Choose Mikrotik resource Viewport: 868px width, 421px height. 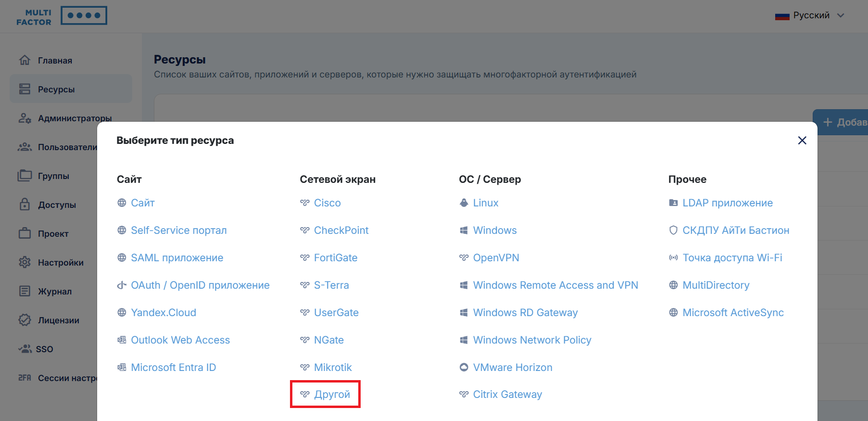coord(333,368)
